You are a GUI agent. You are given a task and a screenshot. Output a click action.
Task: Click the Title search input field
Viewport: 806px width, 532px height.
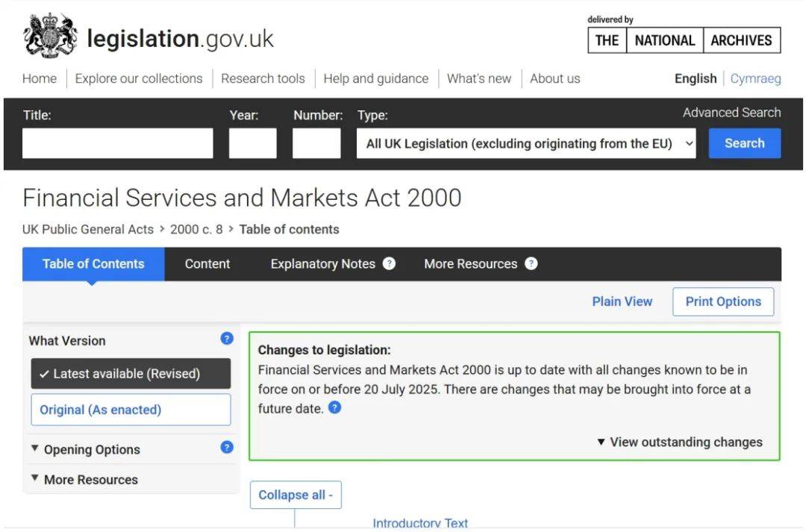118,143
